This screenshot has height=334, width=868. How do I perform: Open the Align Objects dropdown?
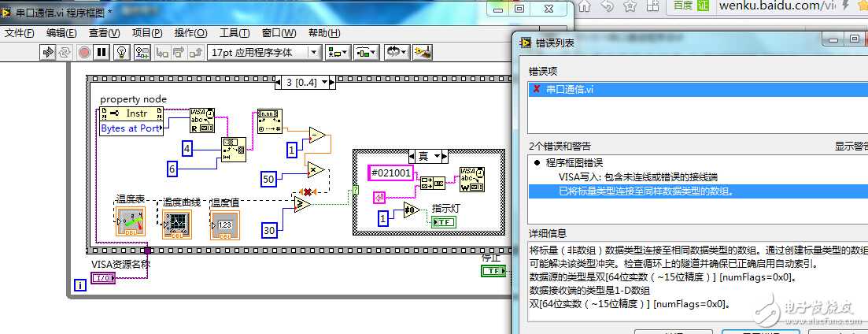pos(338,52)
